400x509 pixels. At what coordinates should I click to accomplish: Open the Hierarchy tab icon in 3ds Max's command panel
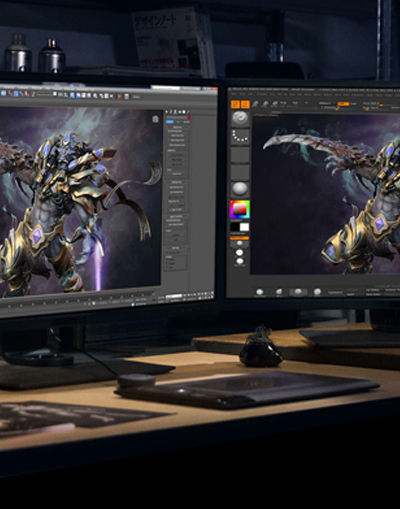pos(176,112)
